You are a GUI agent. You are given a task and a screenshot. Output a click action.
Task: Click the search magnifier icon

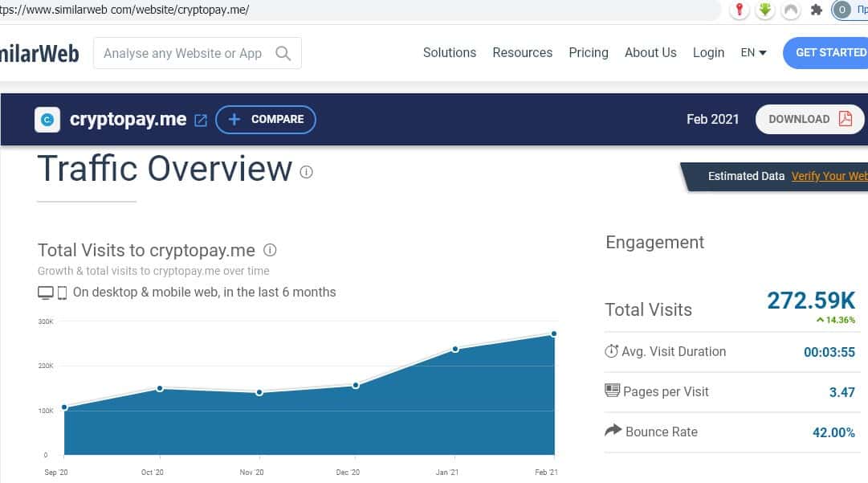283,53
